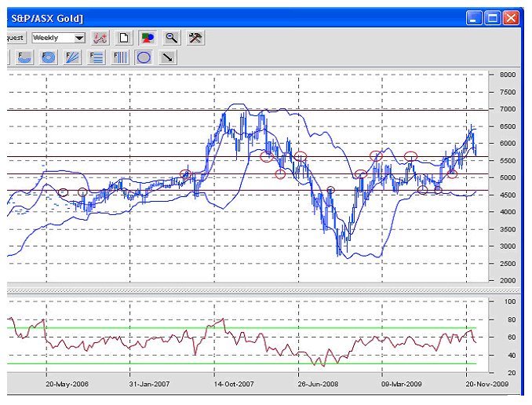Select the Fibonacci time zones tool
Screen dimensions: 532x405
(x=120, y=57)
